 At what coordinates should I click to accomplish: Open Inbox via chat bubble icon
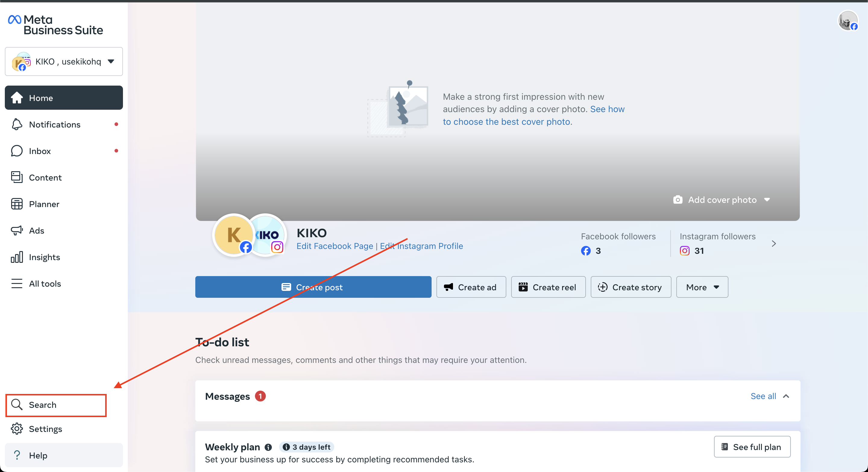pyautogui.click(x=17, y=151)
